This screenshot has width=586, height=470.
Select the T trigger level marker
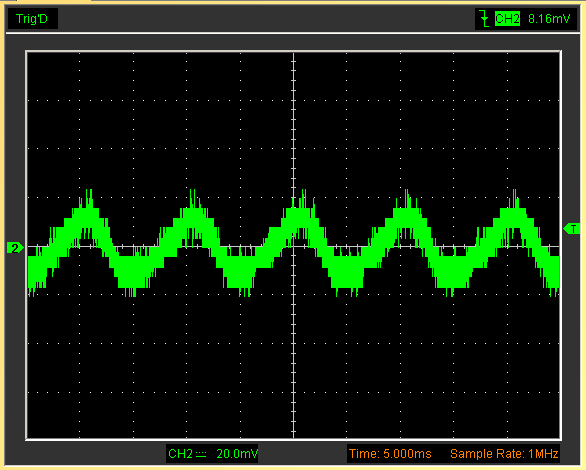pos(572,228)
